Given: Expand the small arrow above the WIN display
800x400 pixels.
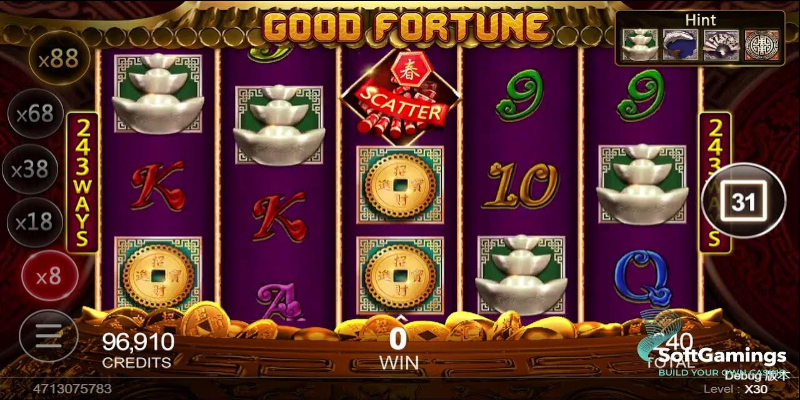Looking at the screenshot, I should tap(401, 318).
